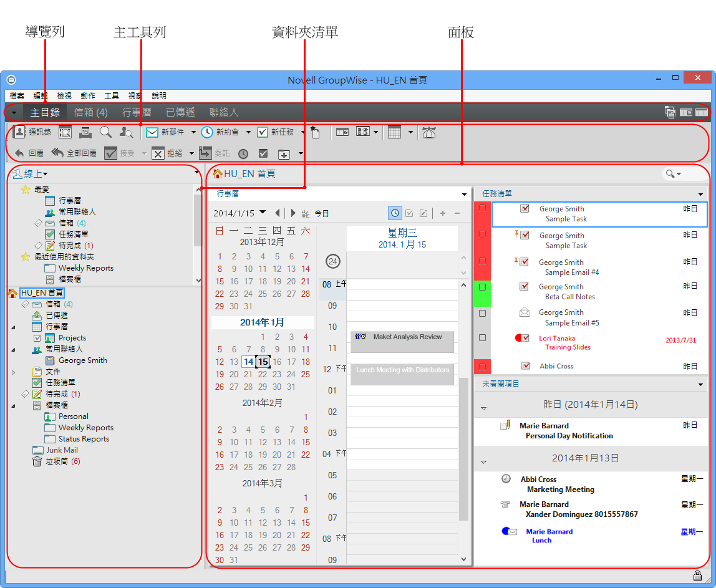The image size is (716, 588).
Task: Go to previous day arrow
Action: [277, 213]
